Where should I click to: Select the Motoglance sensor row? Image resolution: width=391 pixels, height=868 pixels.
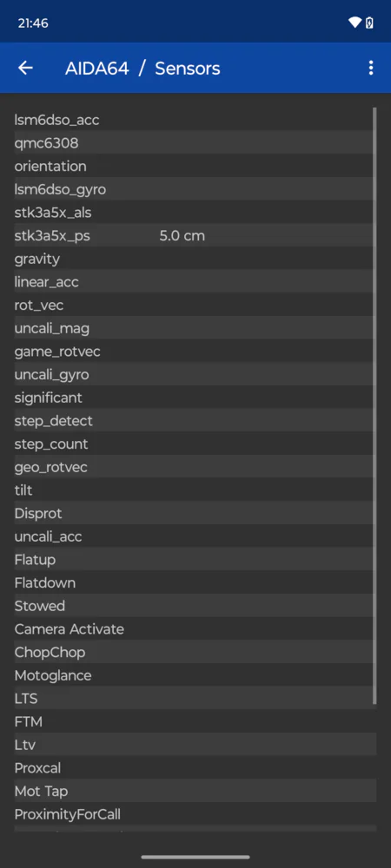[195, 675]
